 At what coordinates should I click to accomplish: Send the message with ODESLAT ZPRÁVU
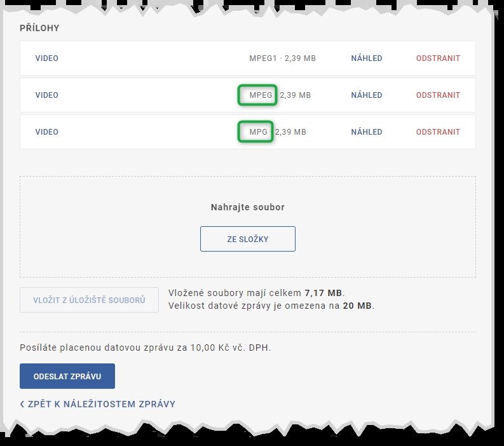(x=67, y=376)
